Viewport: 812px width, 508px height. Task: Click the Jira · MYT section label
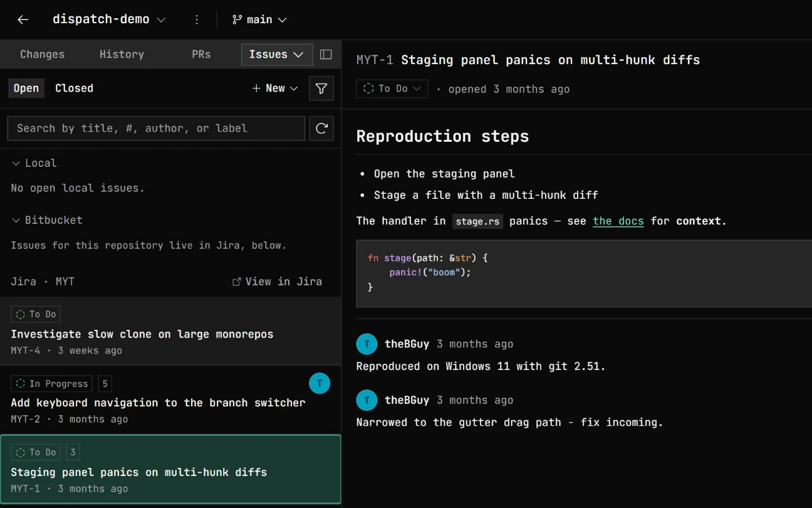tap(43, 282)
